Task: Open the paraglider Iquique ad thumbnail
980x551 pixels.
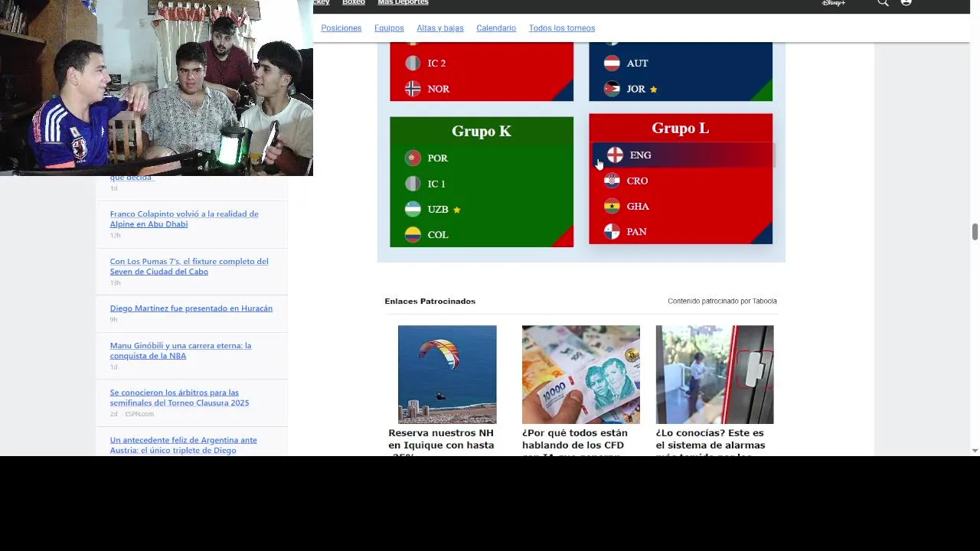Action: [447, 374]
